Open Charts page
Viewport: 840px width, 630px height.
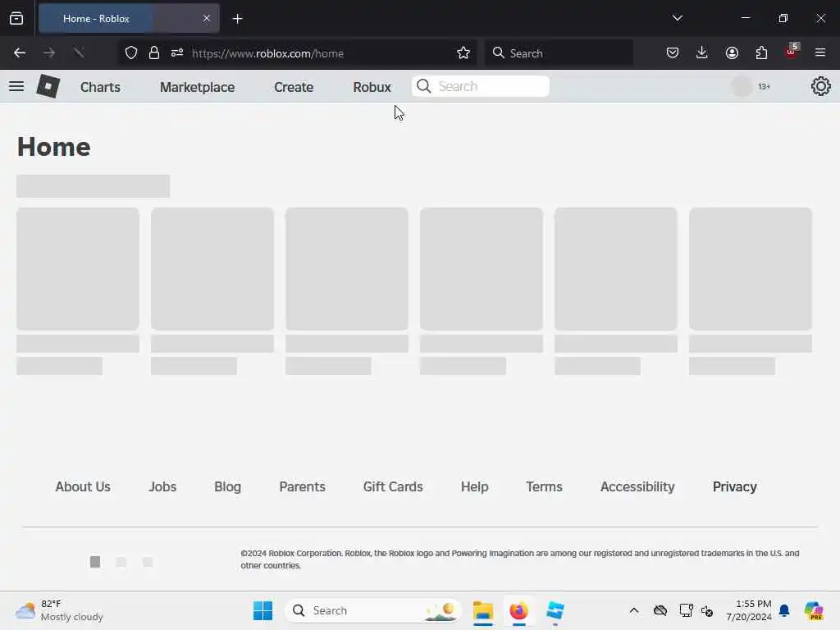[100, 87]
